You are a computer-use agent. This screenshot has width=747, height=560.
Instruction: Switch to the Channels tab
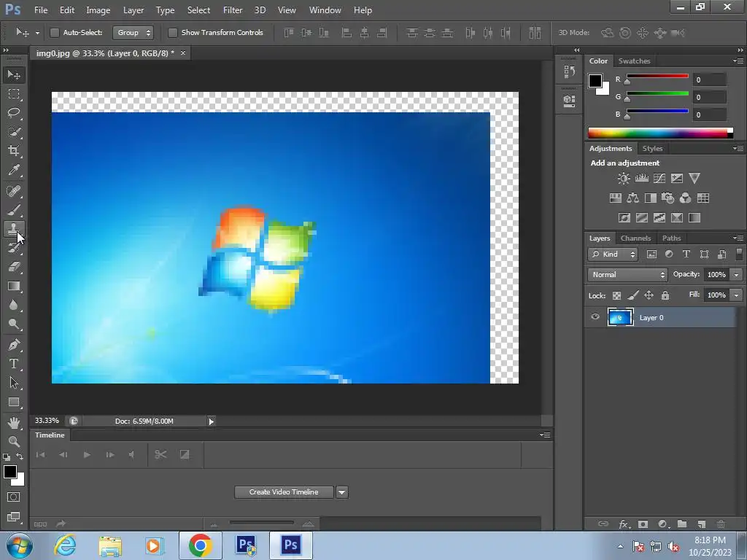[635, 238]
